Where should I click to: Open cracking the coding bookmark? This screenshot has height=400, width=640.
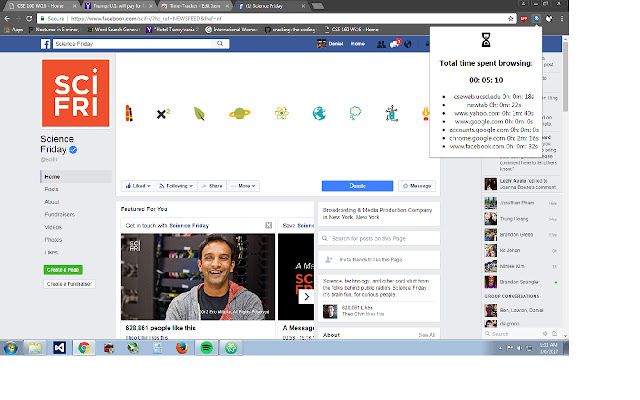pos(290,29)
